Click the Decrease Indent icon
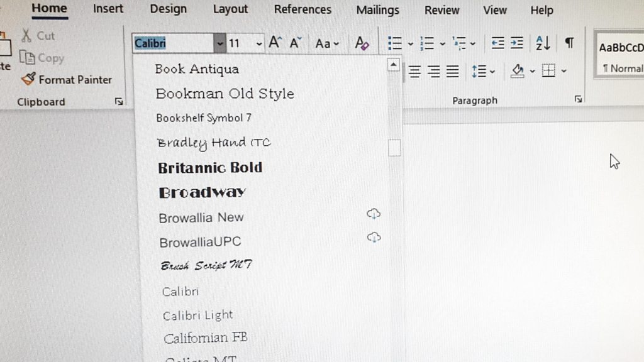 (x=497, y=43)
